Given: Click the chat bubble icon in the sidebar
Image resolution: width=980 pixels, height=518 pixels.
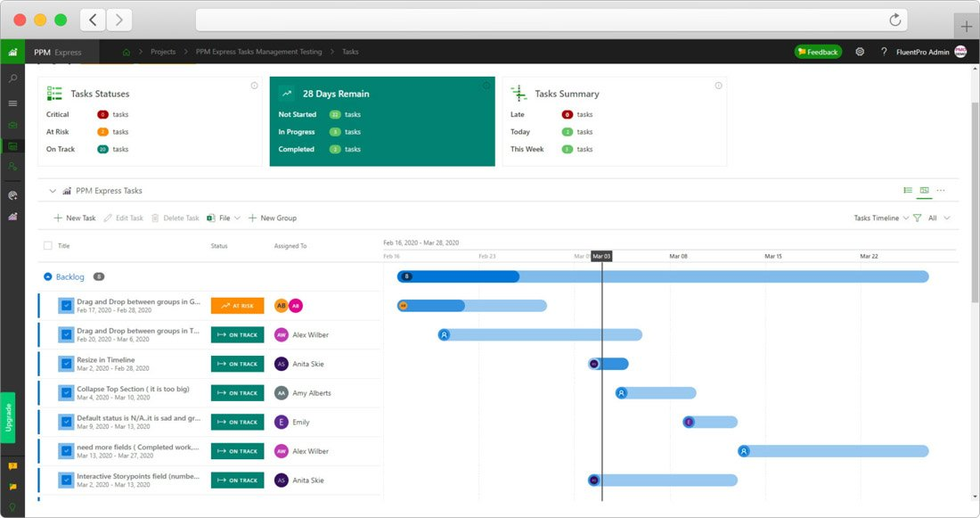Looking at the screenshot, I should (12, 466).
